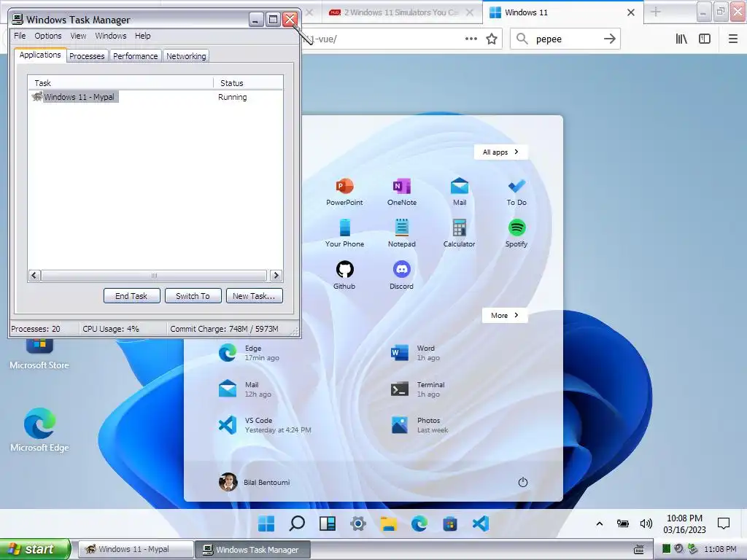Switch to the Networking tab
The width and height of the screenshot is (747, 560).
pos(186,55)
